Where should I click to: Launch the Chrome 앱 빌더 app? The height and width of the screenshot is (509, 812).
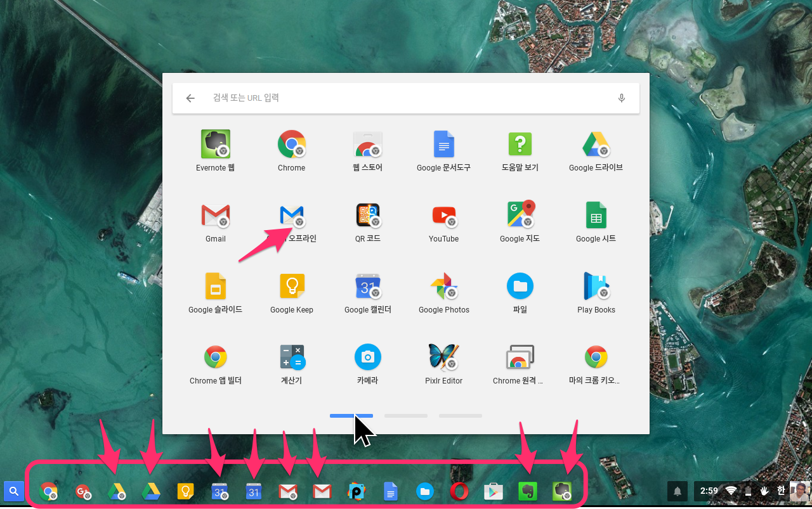coord(216,364)
